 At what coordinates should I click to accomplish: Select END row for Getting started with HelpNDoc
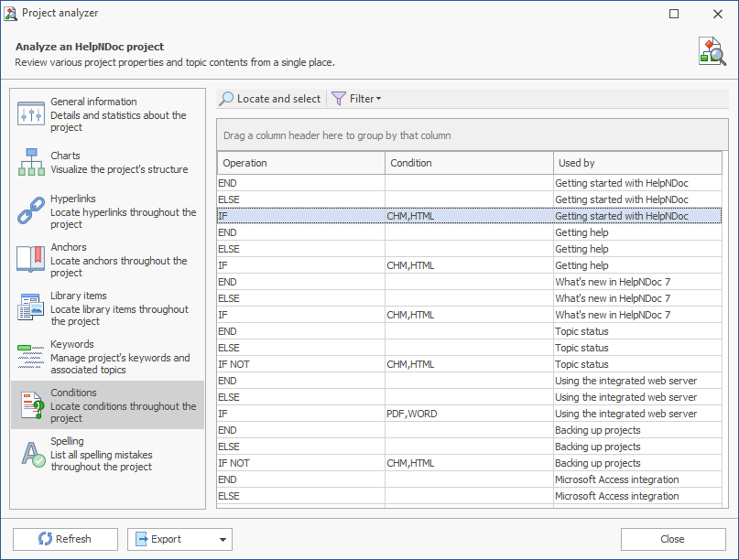point(470,183)
